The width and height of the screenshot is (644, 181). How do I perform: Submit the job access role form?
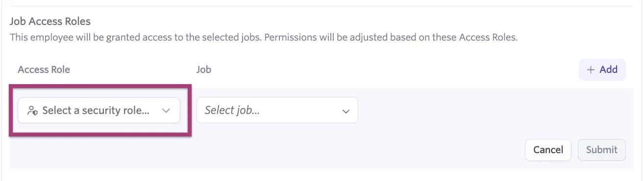pyautogui.click(x=602, y=150)
